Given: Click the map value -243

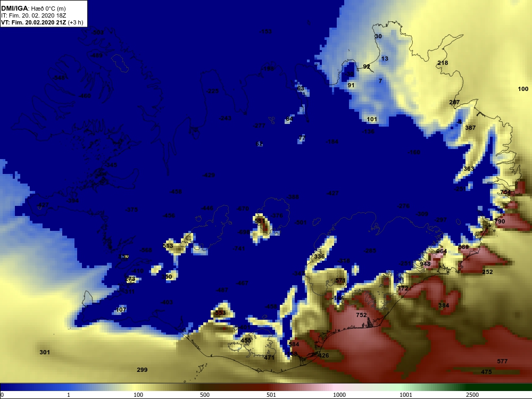Looking at the screenshot, I should click(225, 119).
